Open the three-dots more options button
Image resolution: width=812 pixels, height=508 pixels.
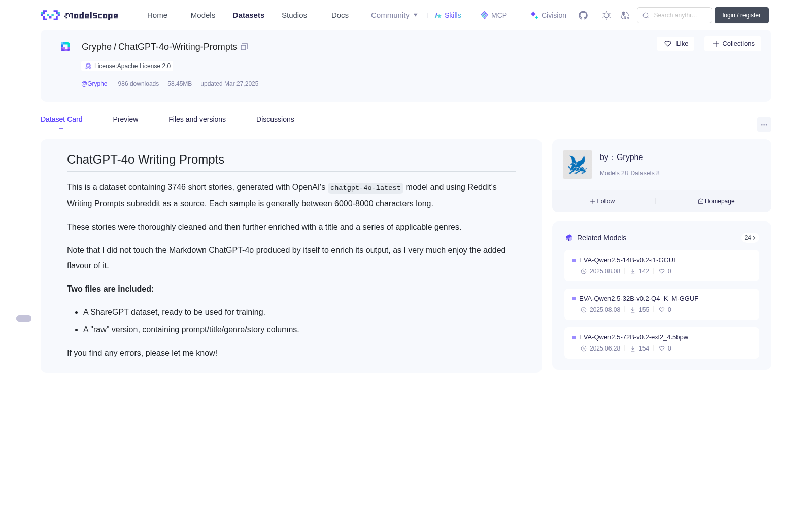[x=764, y=125]
